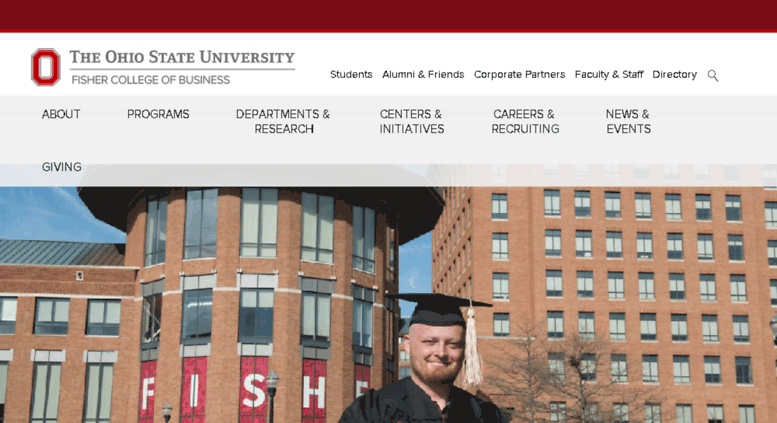Visit the Corporate Partners link
The width and height of the screenshot is (777, 423).
pyautogui.click(x=519, y=74)
